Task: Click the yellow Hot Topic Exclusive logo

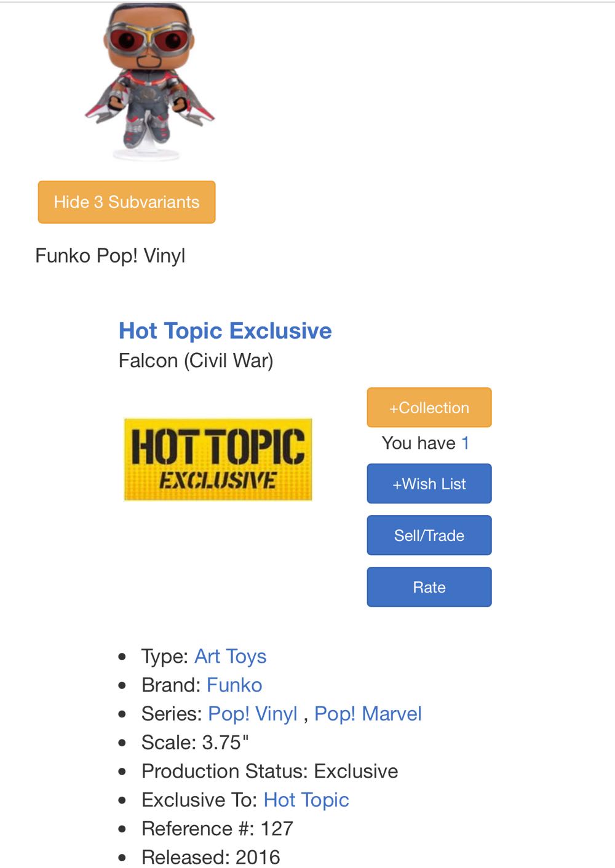Action: pos(218,460)
